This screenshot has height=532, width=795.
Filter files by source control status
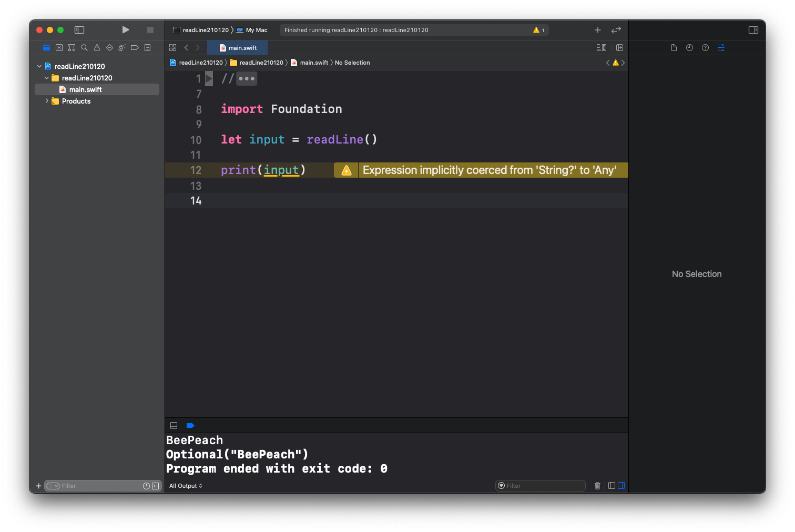[156, 486]
